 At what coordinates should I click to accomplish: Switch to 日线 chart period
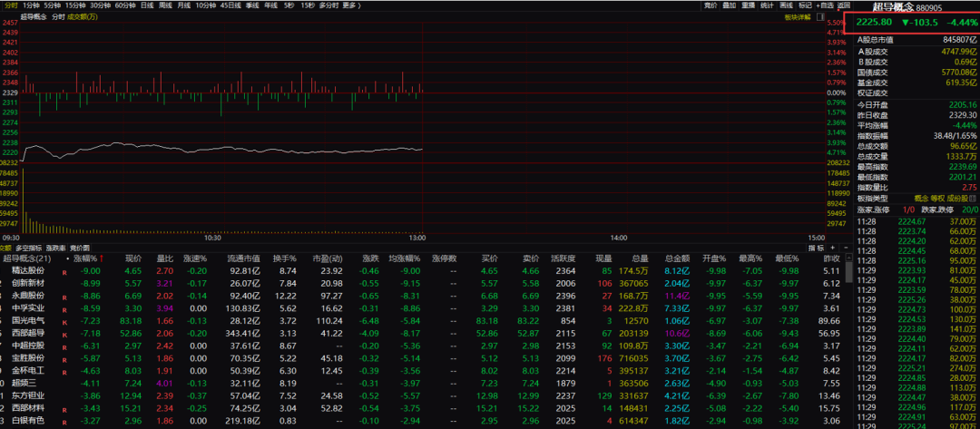click(146, 5)
